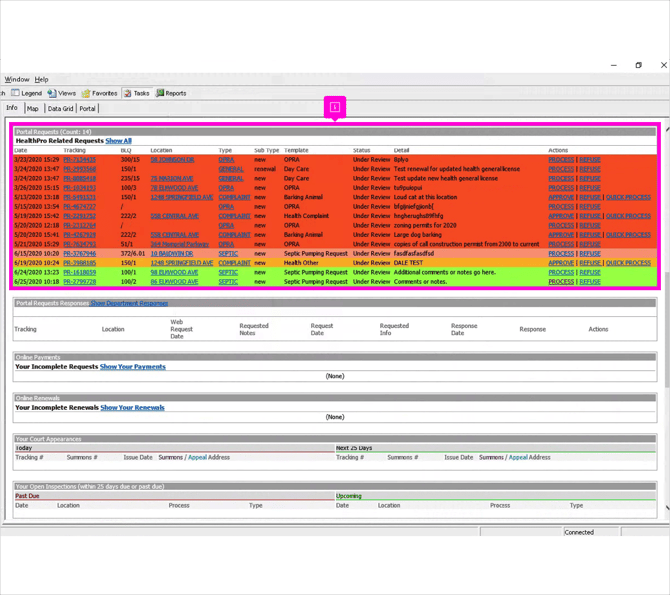
Task: Switch to the Portal tab
Action: [x=88, y=109]
